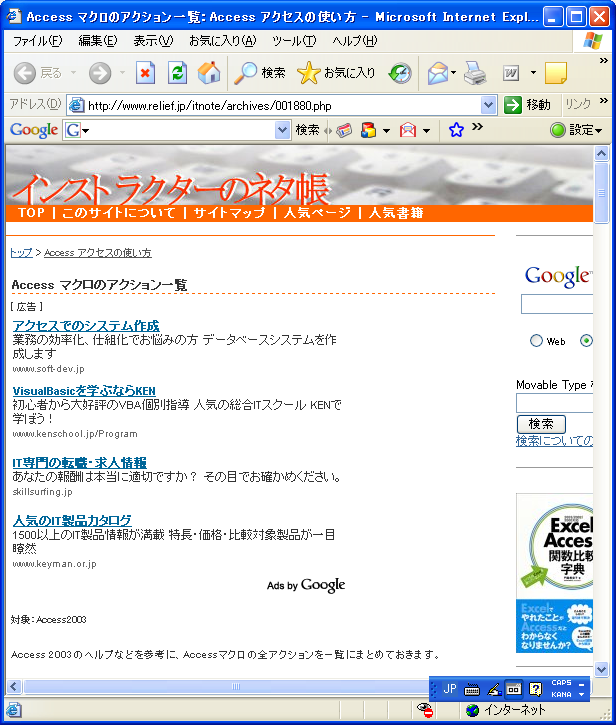The height and width of the screenshot is (725, 616).
Task: Click the Google toolbar logo
Action: 34,130
